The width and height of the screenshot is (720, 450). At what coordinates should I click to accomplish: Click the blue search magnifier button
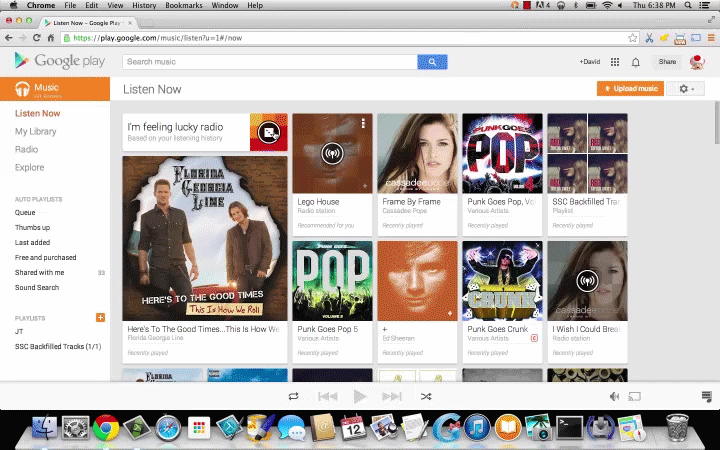click(432, 62)
